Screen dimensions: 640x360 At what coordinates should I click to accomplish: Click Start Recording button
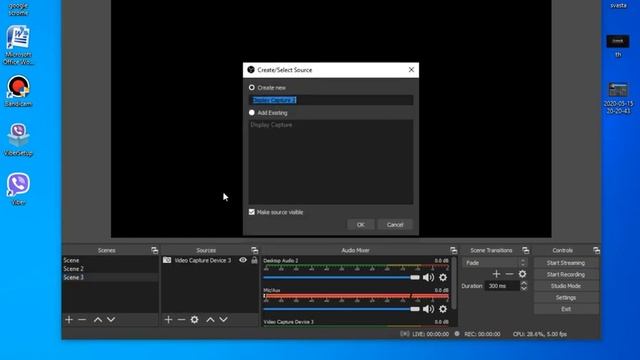tap(566, 274)
